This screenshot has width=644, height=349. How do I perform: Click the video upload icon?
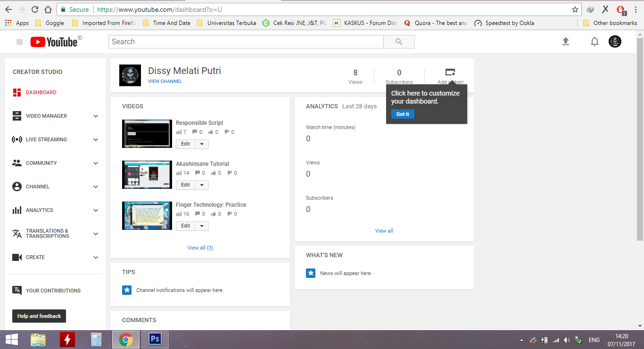click(x=566, y=41)
